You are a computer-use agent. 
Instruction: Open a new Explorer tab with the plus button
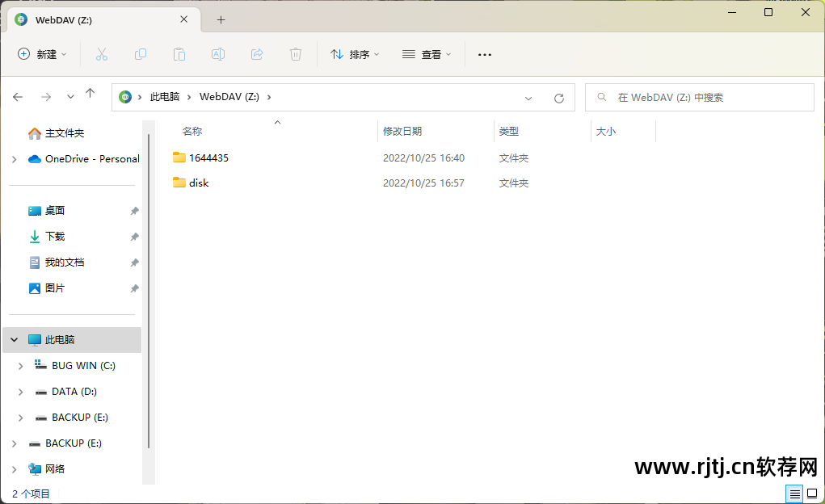coord(221,19)
